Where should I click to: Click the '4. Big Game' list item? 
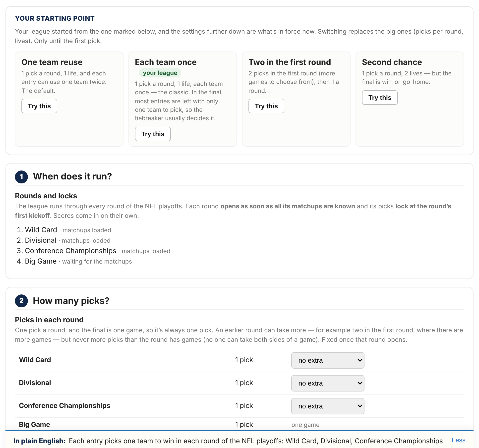coord(74,261)
